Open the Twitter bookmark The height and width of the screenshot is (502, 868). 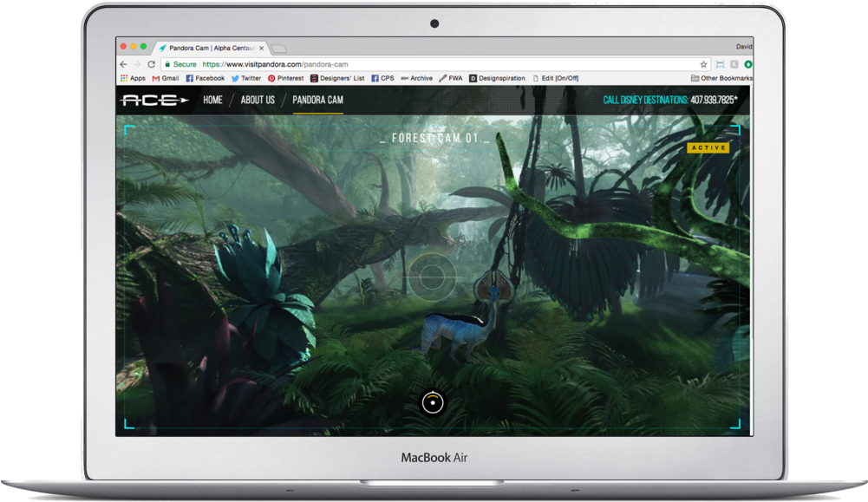coord(246,78)
